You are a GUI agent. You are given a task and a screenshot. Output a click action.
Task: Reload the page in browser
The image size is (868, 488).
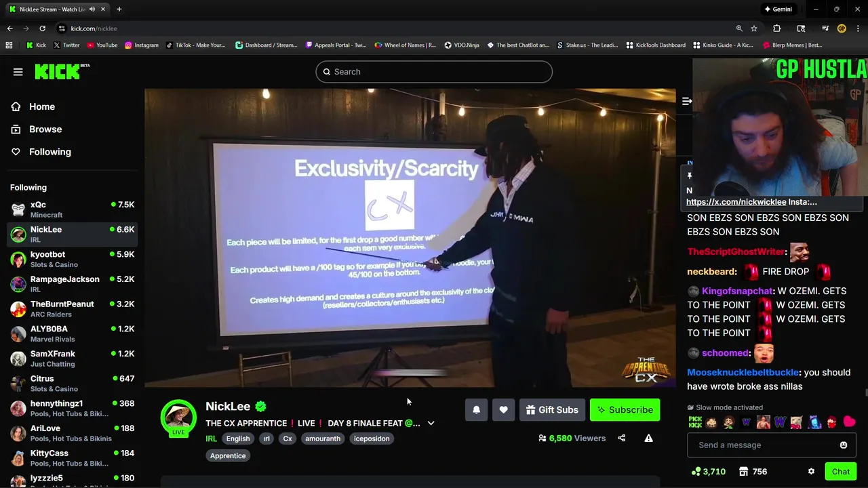42,28
